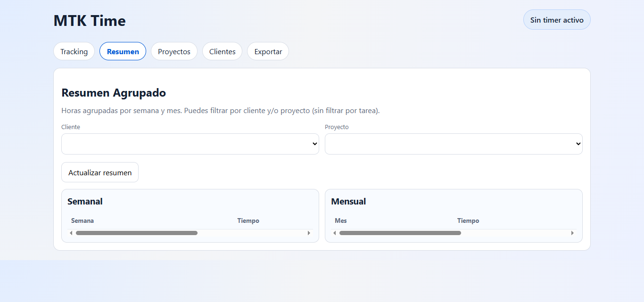This screenshot has width=644, height=302.
Task: Click the 'Sin timer activo' status badge
Action: click(556, 20)
